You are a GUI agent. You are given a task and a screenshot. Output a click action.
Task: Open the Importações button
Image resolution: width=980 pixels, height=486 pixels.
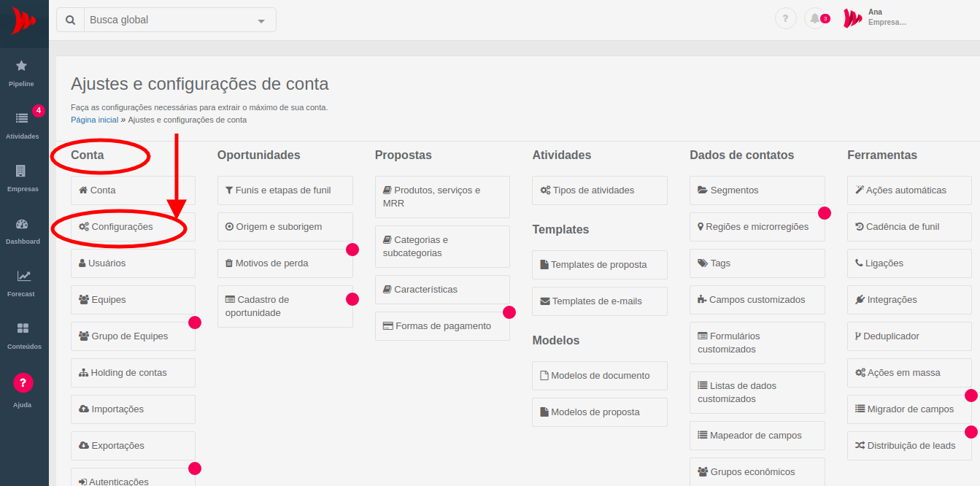point(133,409)
